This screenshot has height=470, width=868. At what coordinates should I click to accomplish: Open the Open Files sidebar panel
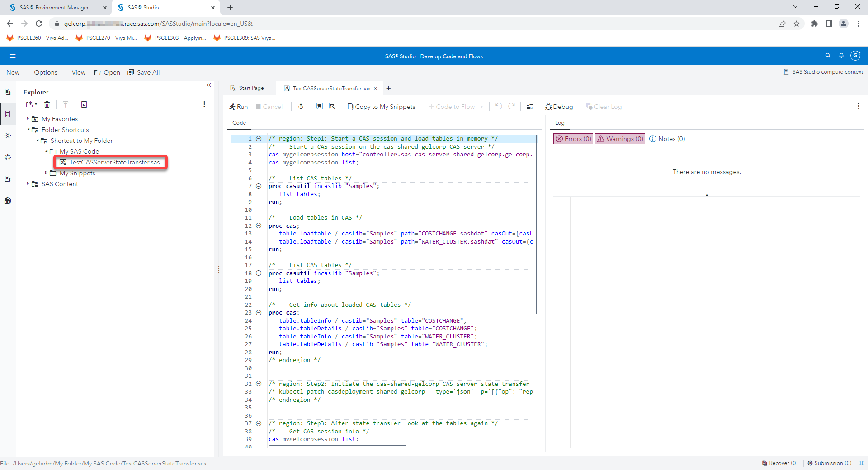(x=8, y=92)
